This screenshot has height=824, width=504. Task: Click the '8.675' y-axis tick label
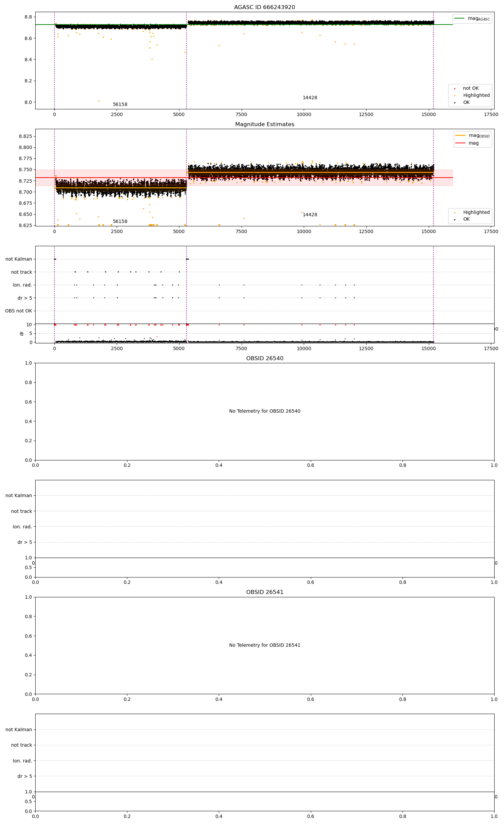[26, 203]
